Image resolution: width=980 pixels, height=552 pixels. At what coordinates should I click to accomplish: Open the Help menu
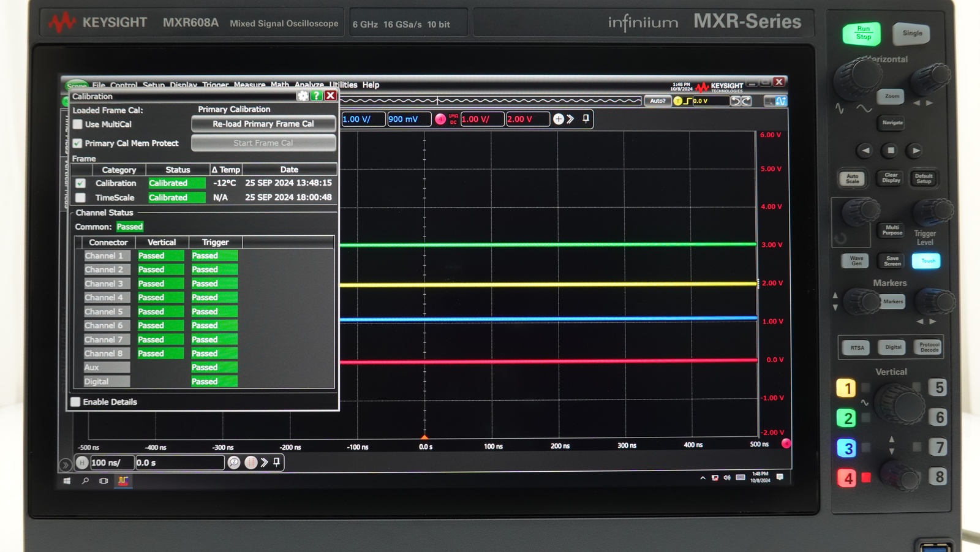[x=371, y=85]
